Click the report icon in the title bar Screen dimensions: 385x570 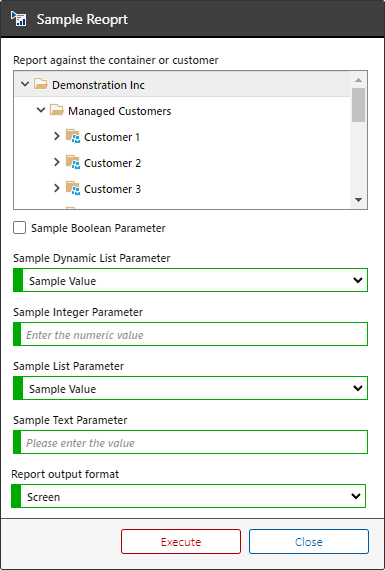[19, 18]
